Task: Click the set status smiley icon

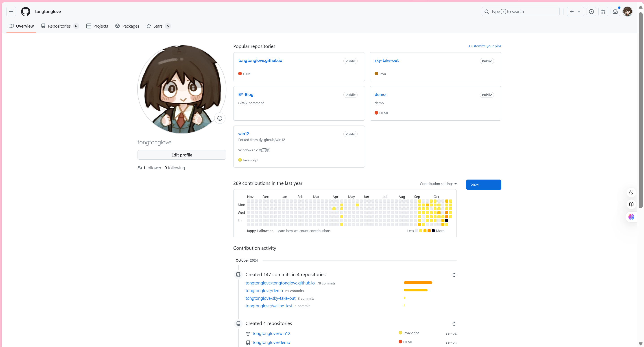Action: pos(220,118)
